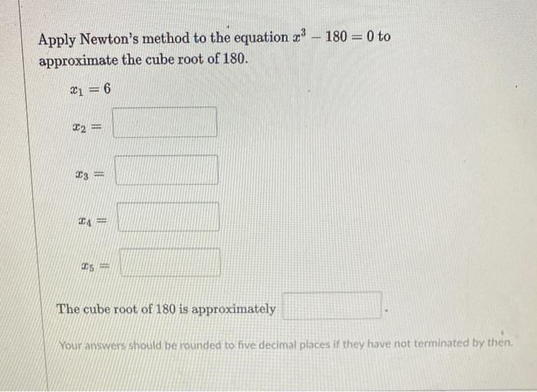Focus the x5 answer input box

(x=170, y=262)
